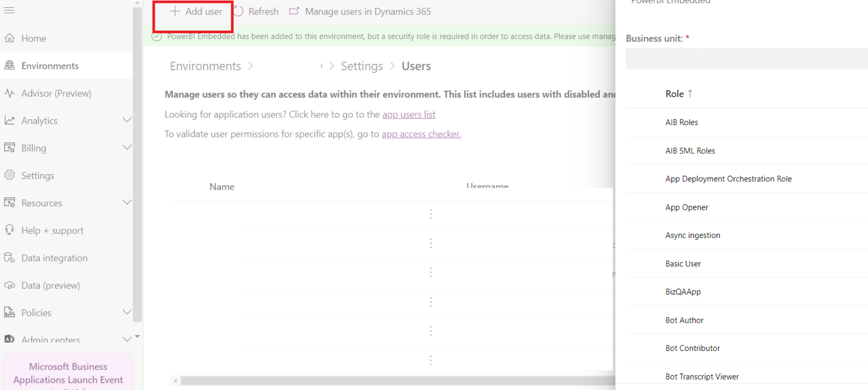Screen dimensions: 868x390
Task: Expand the Analytics section
Action: pos(127,120)
